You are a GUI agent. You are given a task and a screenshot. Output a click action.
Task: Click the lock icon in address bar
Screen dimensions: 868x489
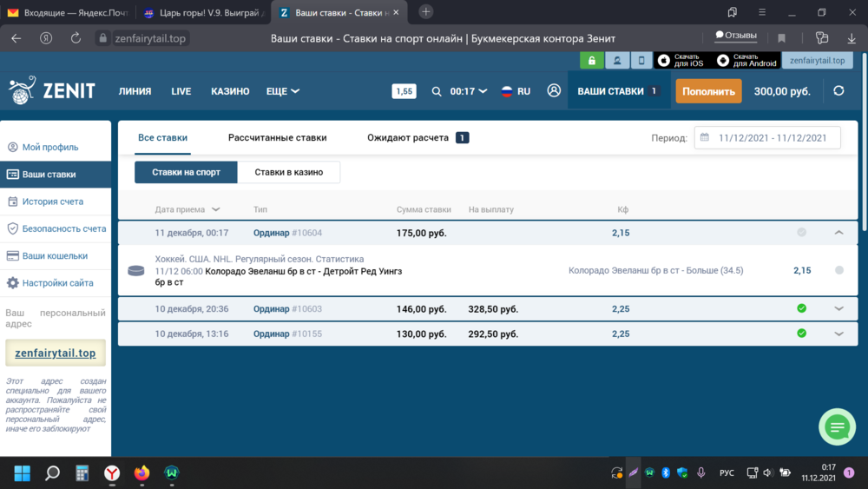pos(102,38)
